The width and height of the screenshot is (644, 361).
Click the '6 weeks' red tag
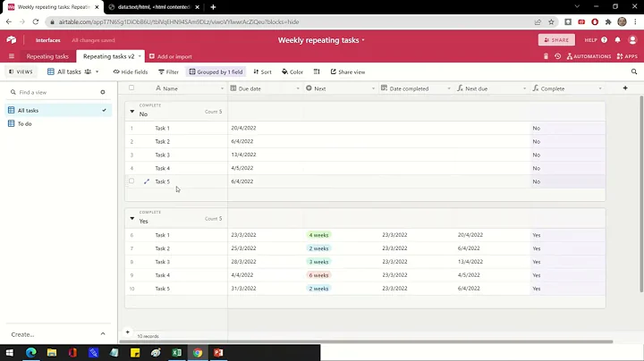pos(318,275)
